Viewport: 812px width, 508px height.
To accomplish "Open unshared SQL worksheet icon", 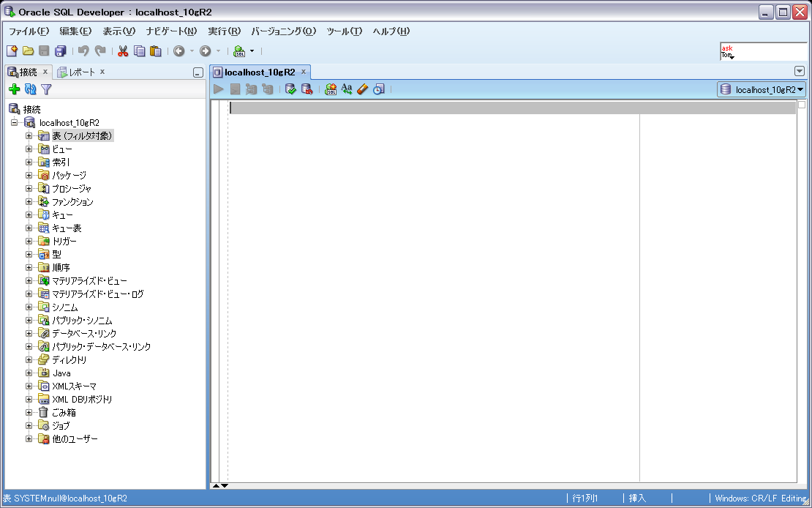I will [331, 89].
